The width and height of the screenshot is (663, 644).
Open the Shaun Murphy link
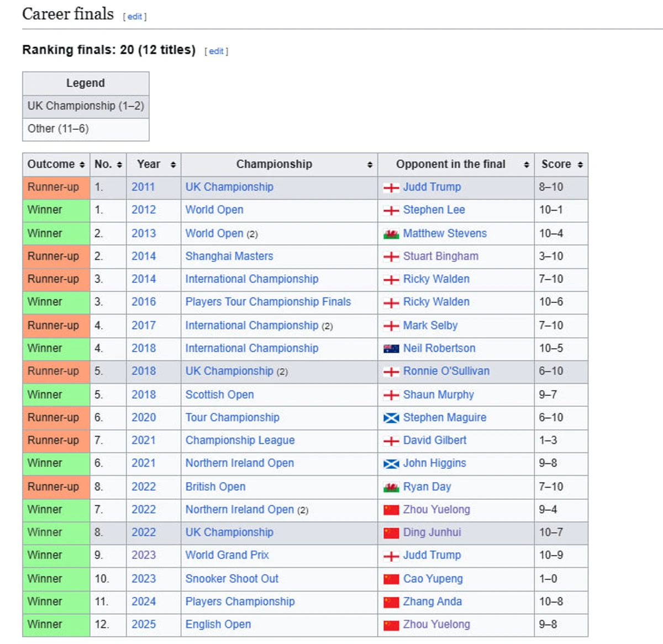439,395
